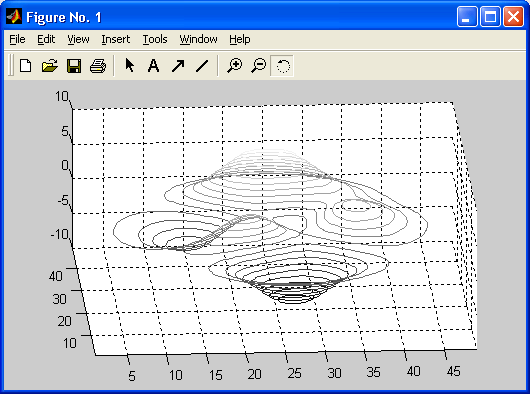Open the Insert menu
This screenshot has width=530, height=394.
tap(116, 39)
